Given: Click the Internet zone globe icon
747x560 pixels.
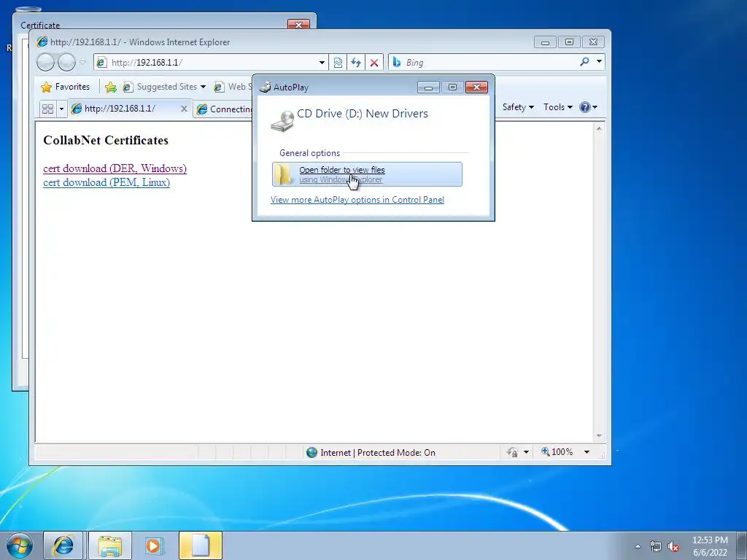Looking at the screenshot, I should (x=311, y=452).
